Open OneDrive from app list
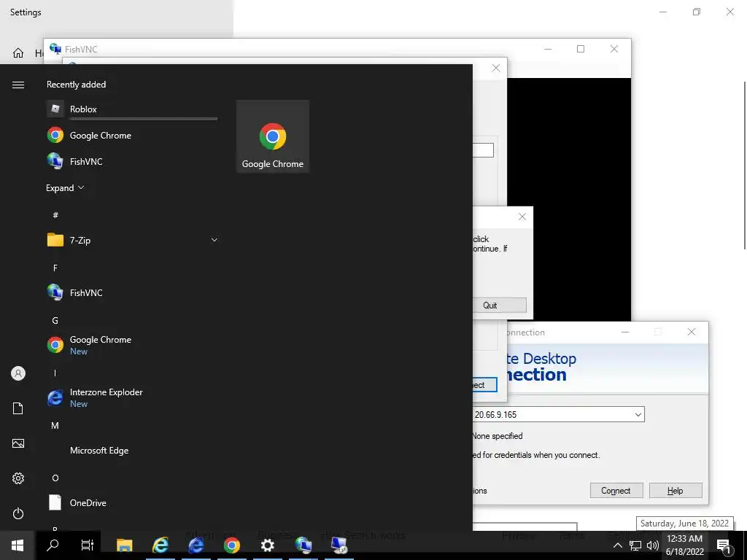This screenshot has height=560, width=747. tap(132, 502)
